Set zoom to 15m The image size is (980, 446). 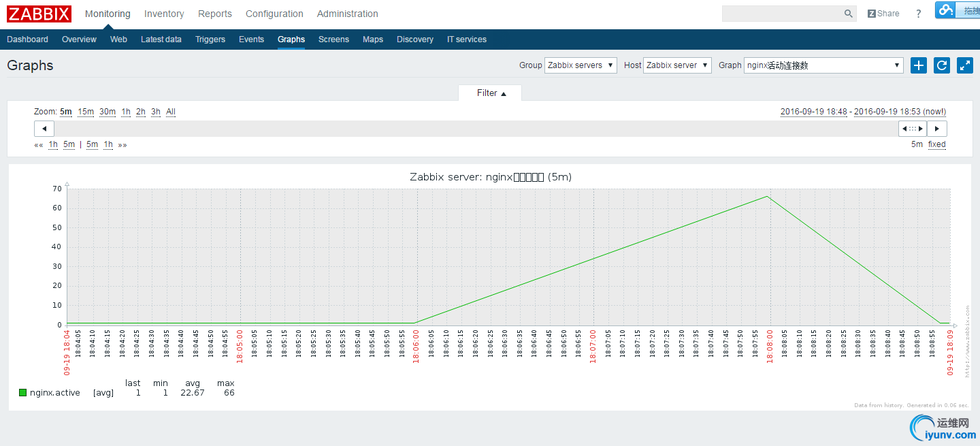pyautogui.click(x=86, y=112)
